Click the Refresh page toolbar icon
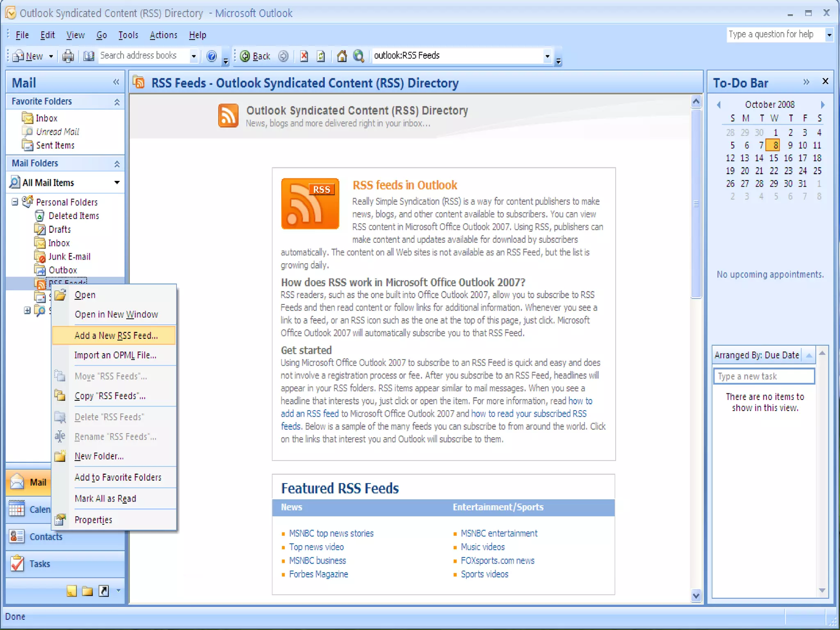 click(321, 56)
